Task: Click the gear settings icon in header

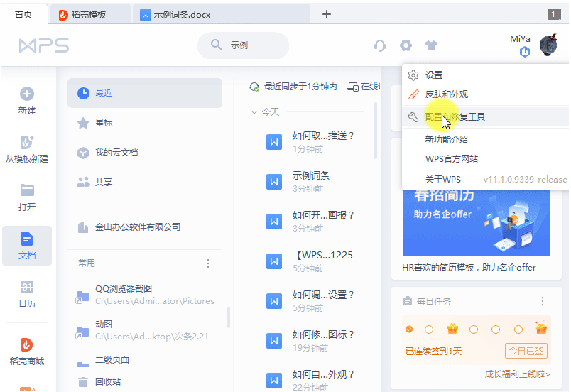Action: click(406, 46)
